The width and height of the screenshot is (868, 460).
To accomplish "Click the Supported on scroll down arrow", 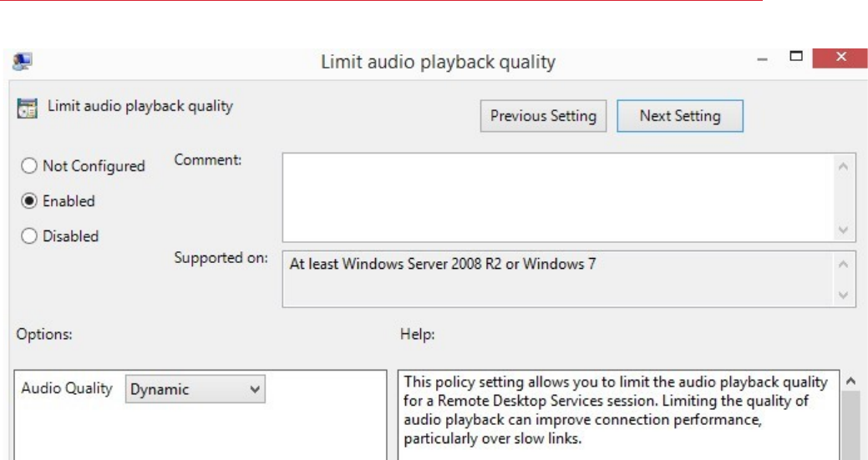I will (x=843, y=295).
